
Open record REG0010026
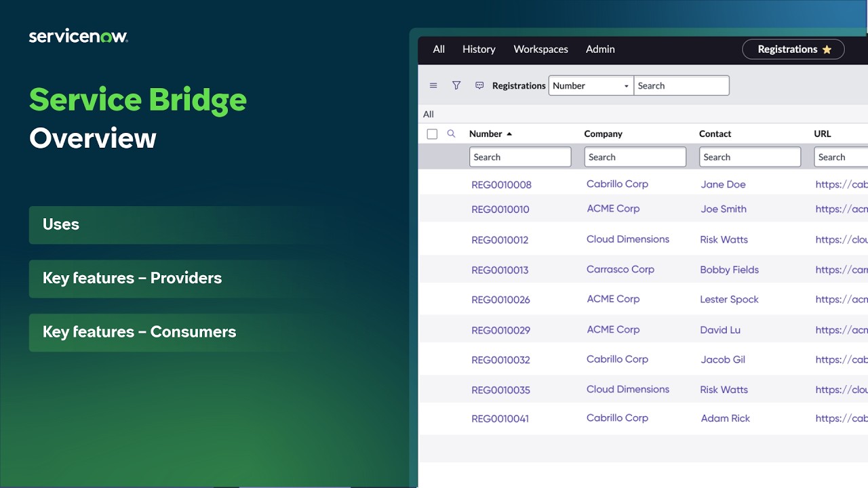[500, 300]
